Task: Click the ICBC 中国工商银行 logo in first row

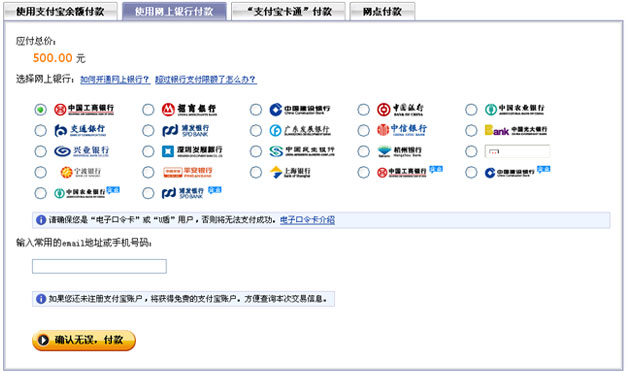Action: tap(84, 109)
